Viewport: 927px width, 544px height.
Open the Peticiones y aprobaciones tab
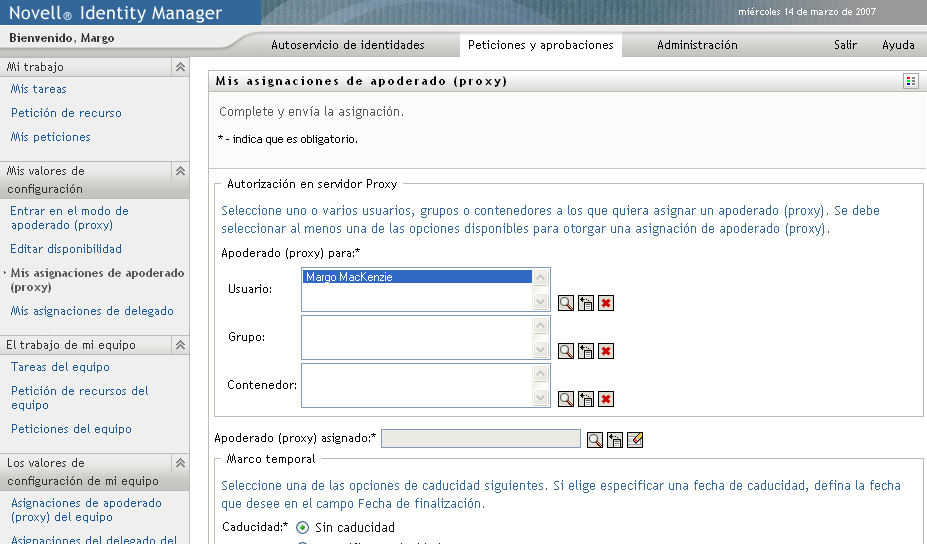click(540, 45)
